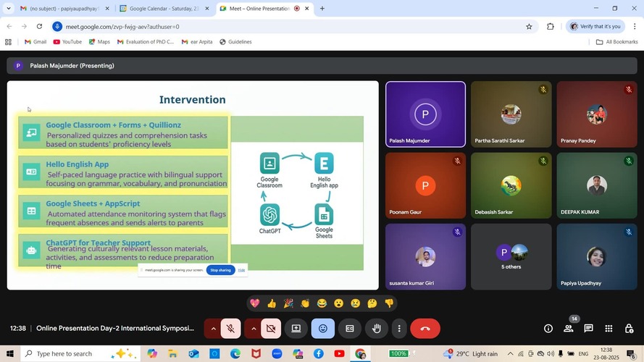Unmute the microphone
The width and height of the screenshot is (644, 362).
[x=230, y=329]
